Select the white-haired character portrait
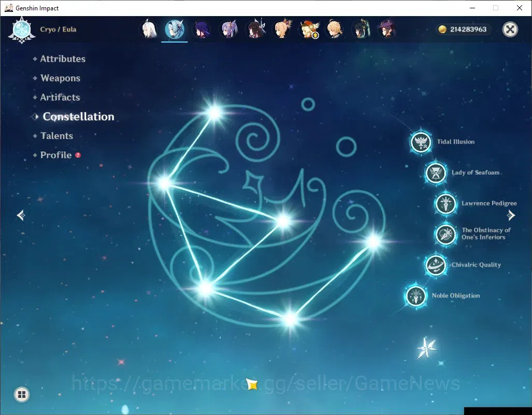532x415 pixels. [149, 29]
